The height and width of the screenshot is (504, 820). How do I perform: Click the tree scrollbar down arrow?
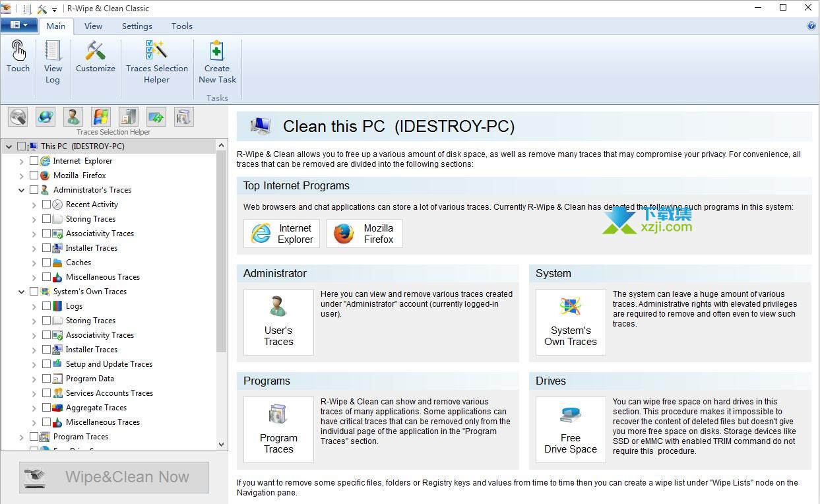pyautogui.click(x=222, y=445)
